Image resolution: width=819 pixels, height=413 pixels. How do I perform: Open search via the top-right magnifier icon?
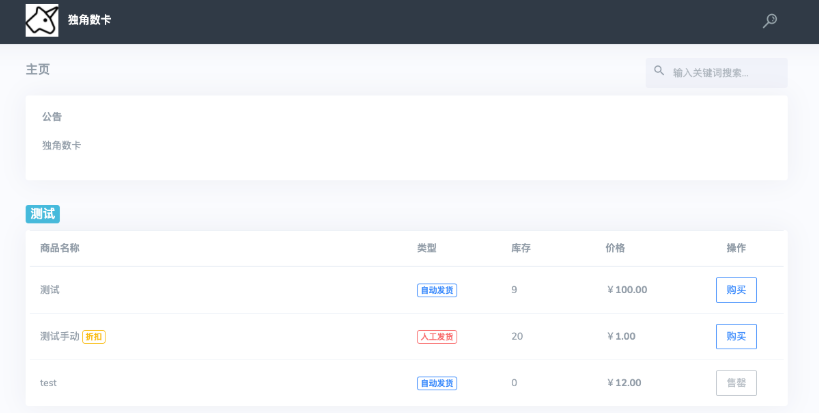[769, 21]
